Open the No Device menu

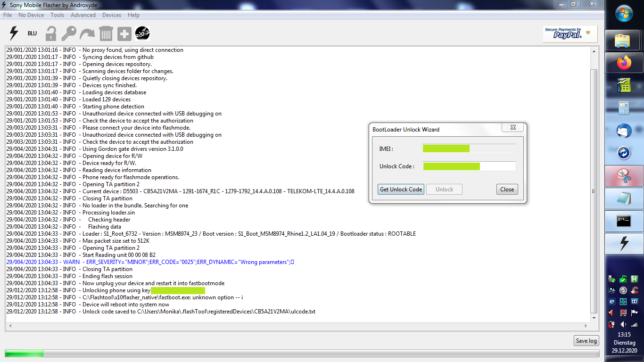tap(31, 15)
